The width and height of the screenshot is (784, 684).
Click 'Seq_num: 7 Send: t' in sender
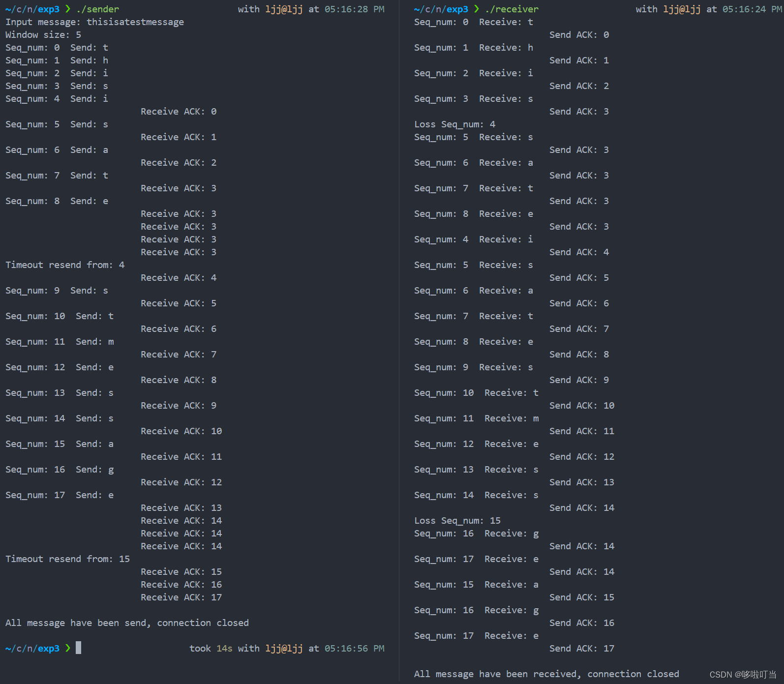(57, 176)
